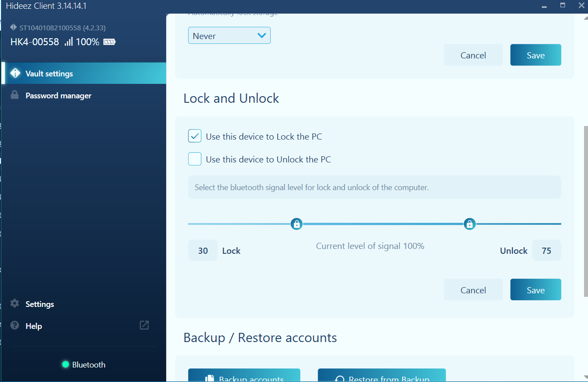This screenshot has height=382, width=588.
Task: Click the Password manager lock icon
Action: click(x=15, y=95)
